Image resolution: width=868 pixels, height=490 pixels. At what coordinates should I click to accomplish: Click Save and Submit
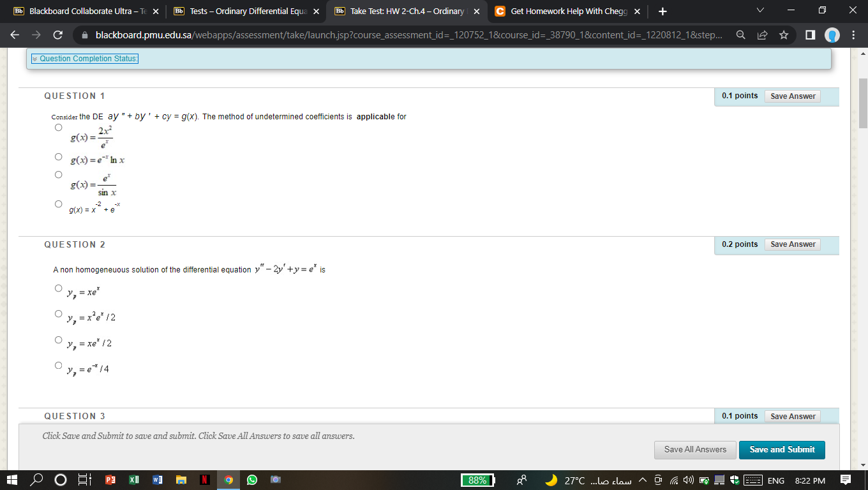click(x=782, y=450)
